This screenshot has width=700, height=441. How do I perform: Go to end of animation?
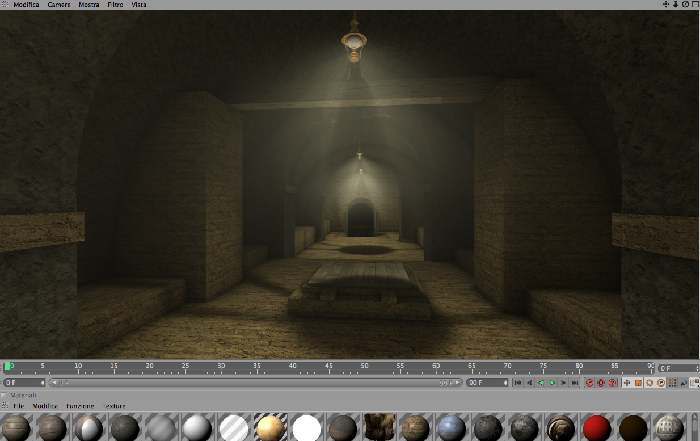[x=575, y=383]
